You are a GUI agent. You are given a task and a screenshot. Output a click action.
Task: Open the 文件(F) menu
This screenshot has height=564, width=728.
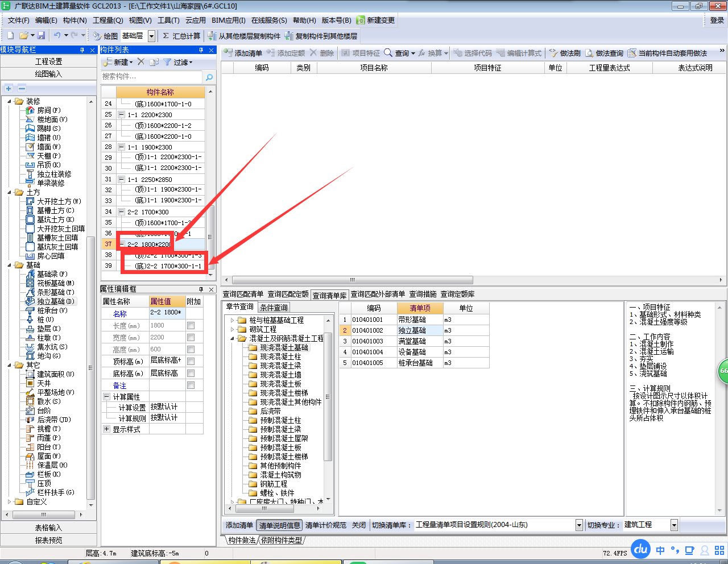[x=19, y=20]
